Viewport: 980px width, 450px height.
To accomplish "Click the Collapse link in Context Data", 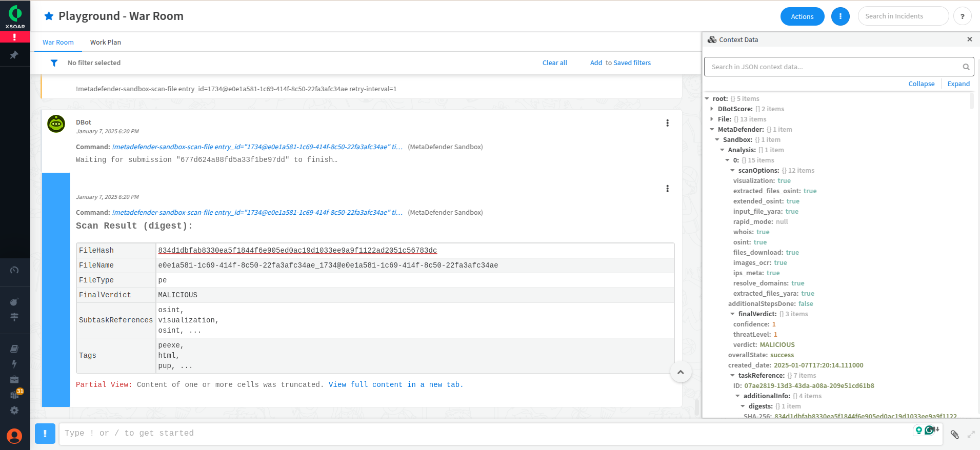I will coord(922,84).
